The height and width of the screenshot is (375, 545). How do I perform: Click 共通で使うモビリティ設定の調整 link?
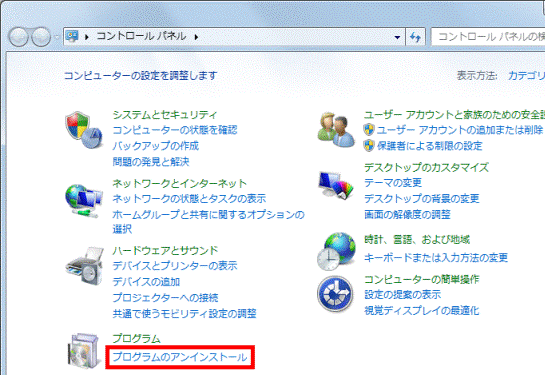pyautogui.click(x=184, y=313)
